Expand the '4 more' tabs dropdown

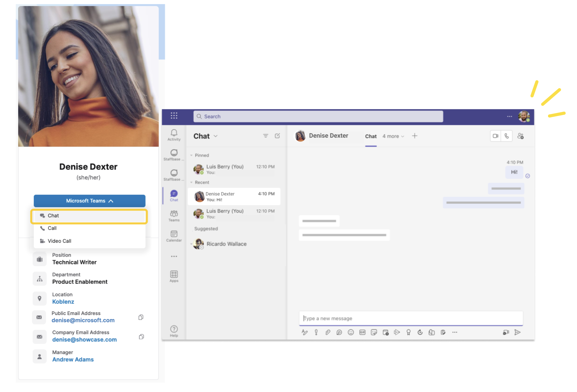pyautogui.click(x=393, y=136)
